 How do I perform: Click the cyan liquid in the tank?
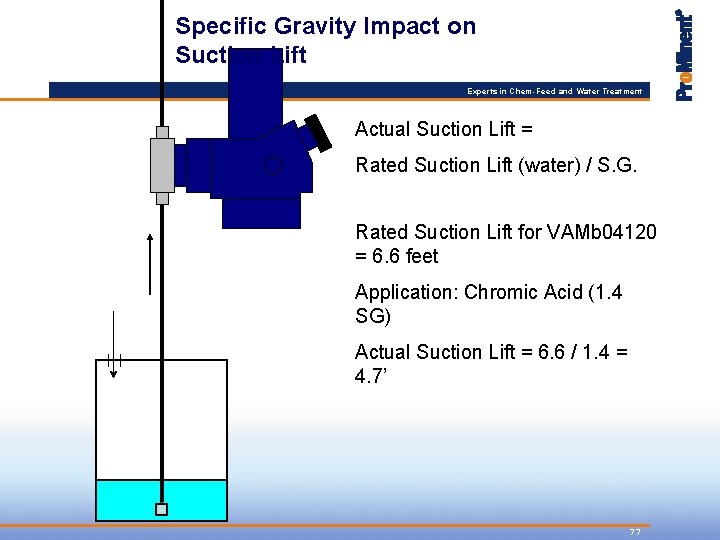click(x=161, y=500)
